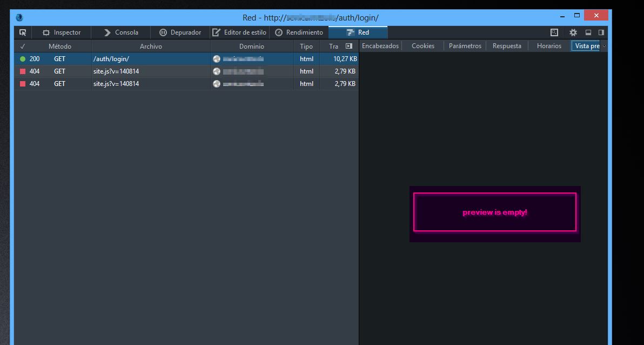Select the Red network tab
Screen dimensions: 644x345
pyautogui.click(x=358, y=32)
